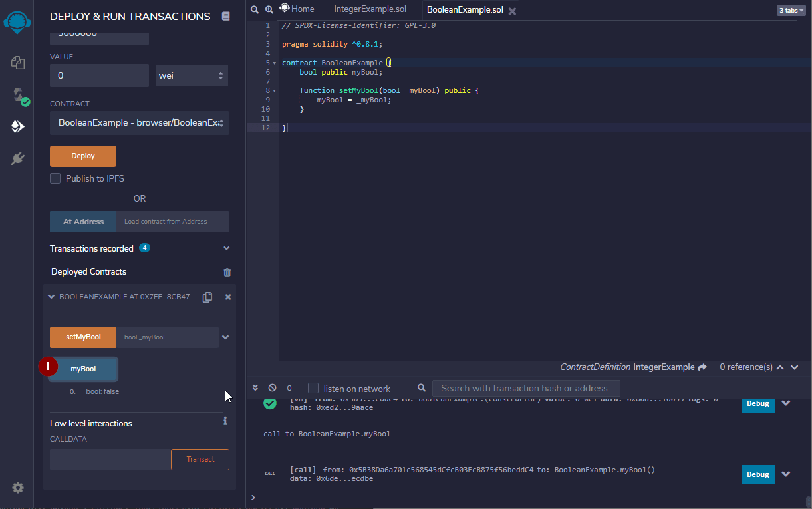Select the BooleanExample.sol tab
This screenshot has width=812, height=509.
[464, 10]
